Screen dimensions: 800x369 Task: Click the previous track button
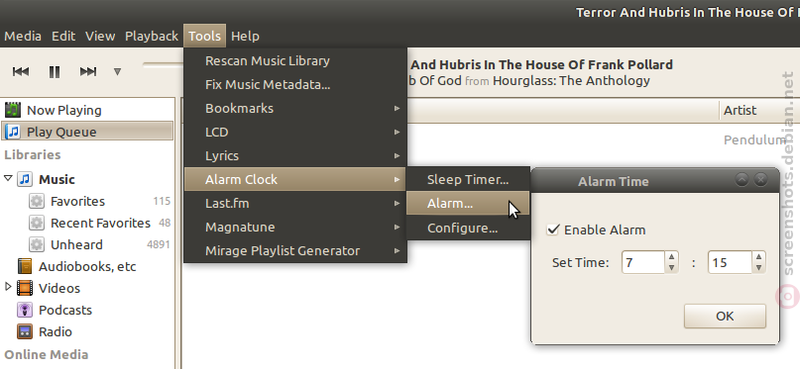21,71
